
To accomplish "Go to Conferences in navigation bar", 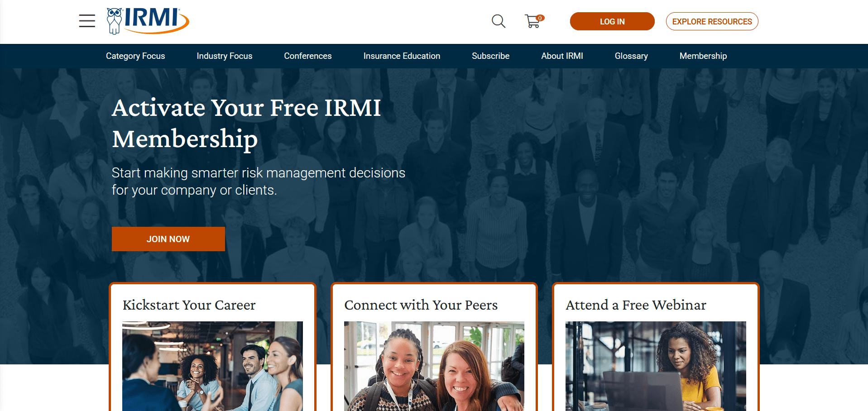I will tap(308, 56).
